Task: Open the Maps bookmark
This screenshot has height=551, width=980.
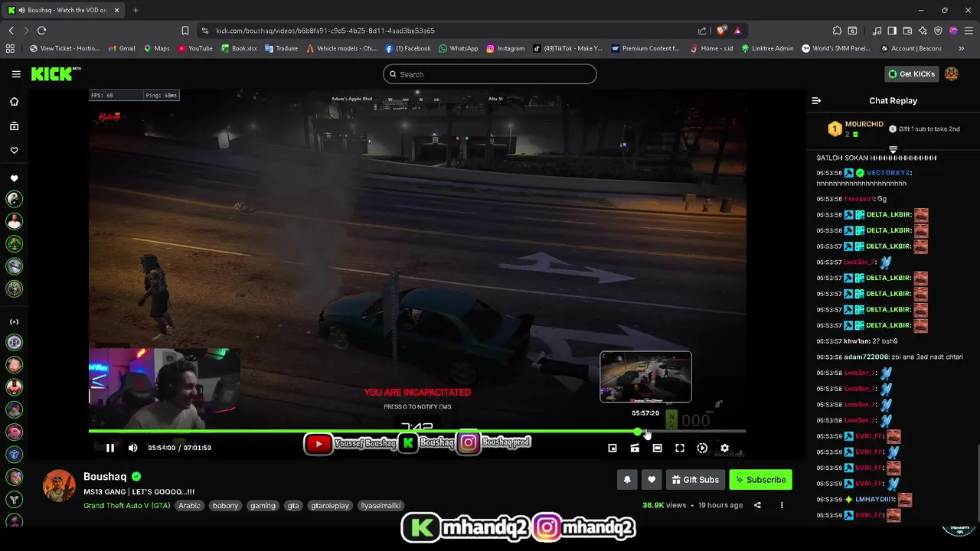Action: (156, 48)
